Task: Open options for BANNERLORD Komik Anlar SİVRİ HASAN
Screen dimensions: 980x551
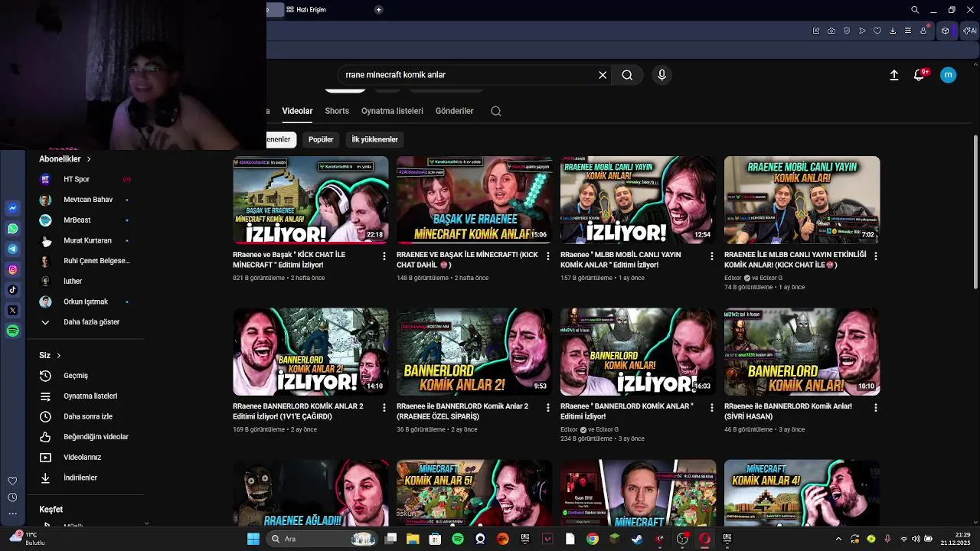Action: pos(875,408)
